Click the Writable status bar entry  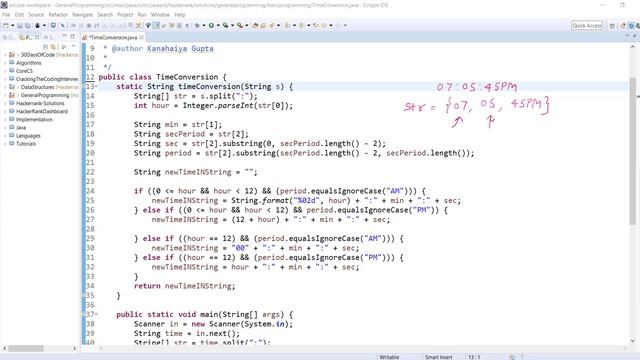pyautogui.click(x=389, y=357)
